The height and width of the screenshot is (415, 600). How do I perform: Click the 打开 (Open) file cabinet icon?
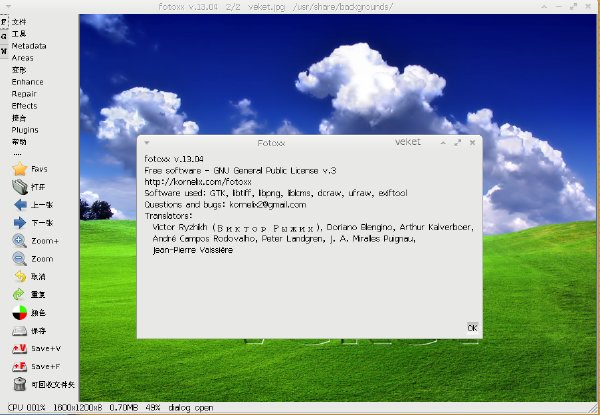pos(20,187)
